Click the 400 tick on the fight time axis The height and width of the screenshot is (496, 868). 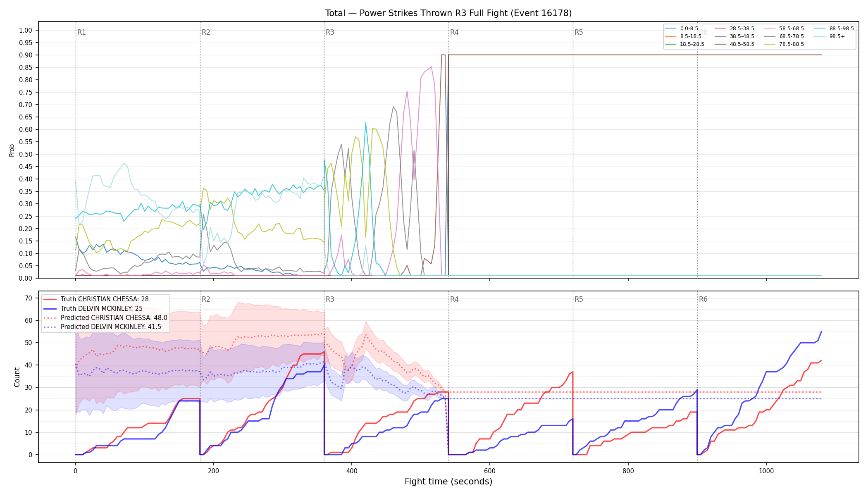352,471
